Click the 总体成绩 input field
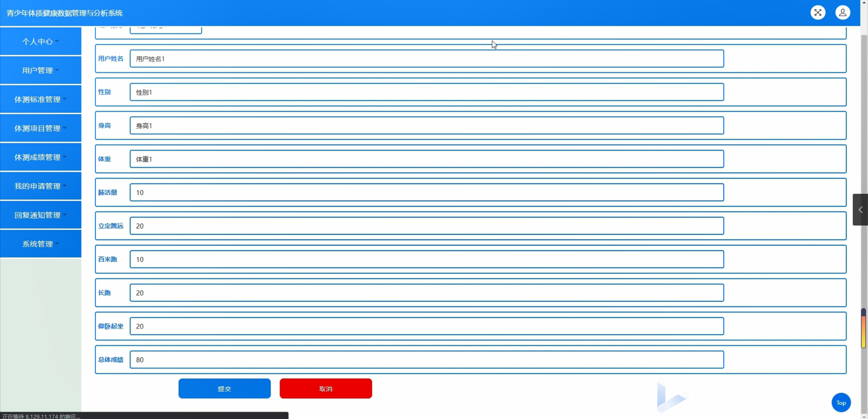868x419 pixels. (x=426, y=360)
